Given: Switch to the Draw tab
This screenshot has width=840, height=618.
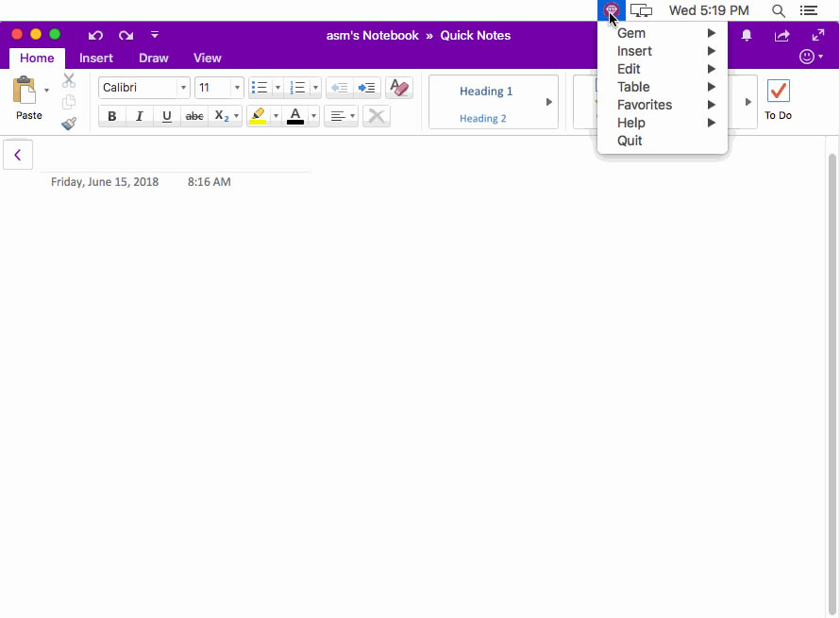Looking at the screenshot, I should (154, 58).
